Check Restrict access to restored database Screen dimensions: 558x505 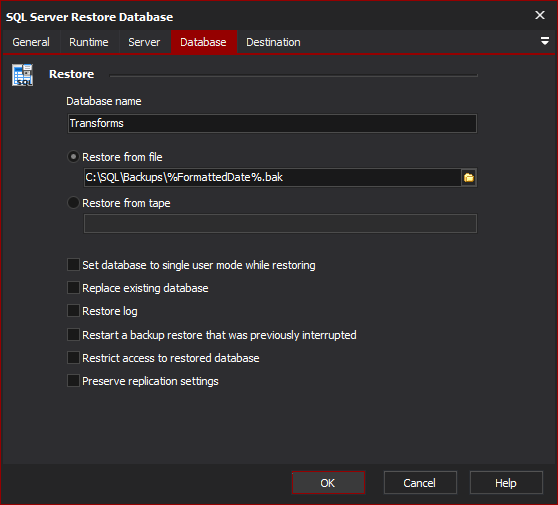[x=73, y=358]
